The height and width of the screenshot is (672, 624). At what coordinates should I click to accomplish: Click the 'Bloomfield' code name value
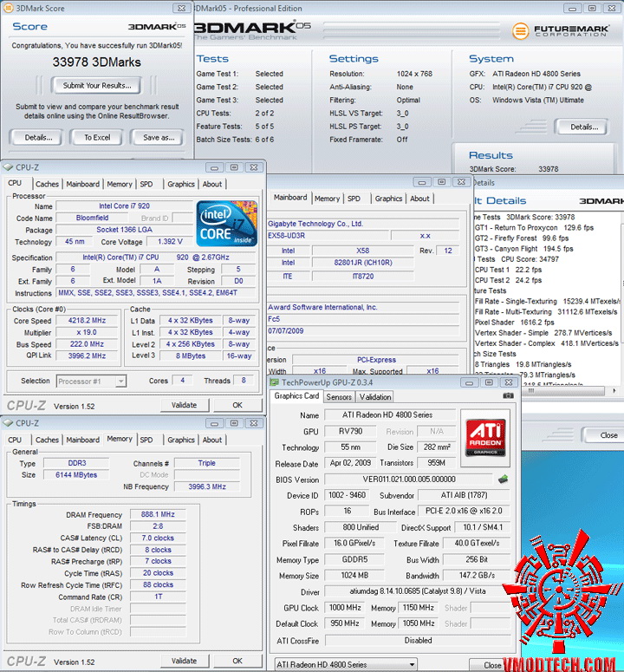(92, 218)
